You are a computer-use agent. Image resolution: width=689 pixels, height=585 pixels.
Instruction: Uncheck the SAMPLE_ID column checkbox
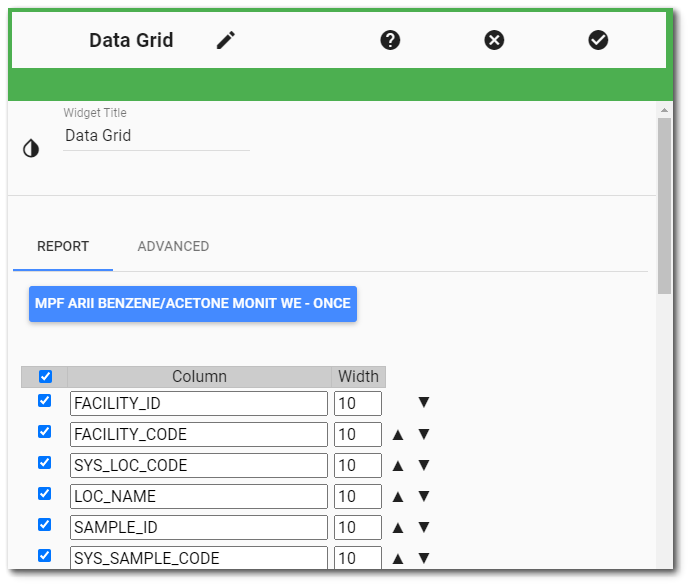coord(44,524)
